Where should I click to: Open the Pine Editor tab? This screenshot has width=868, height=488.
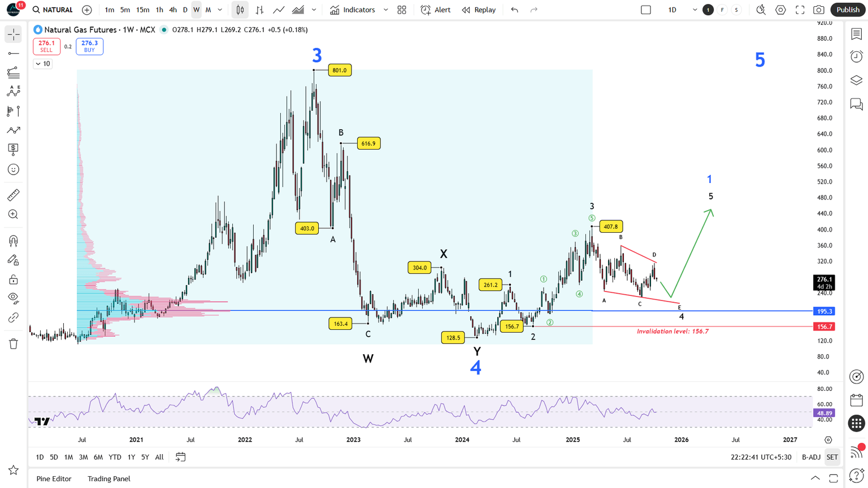coord(54,478)
